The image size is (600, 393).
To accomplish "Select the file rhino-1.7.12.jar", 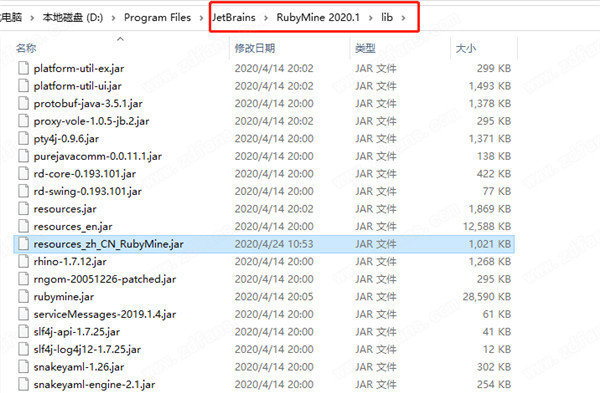I will tap(70, 262).
